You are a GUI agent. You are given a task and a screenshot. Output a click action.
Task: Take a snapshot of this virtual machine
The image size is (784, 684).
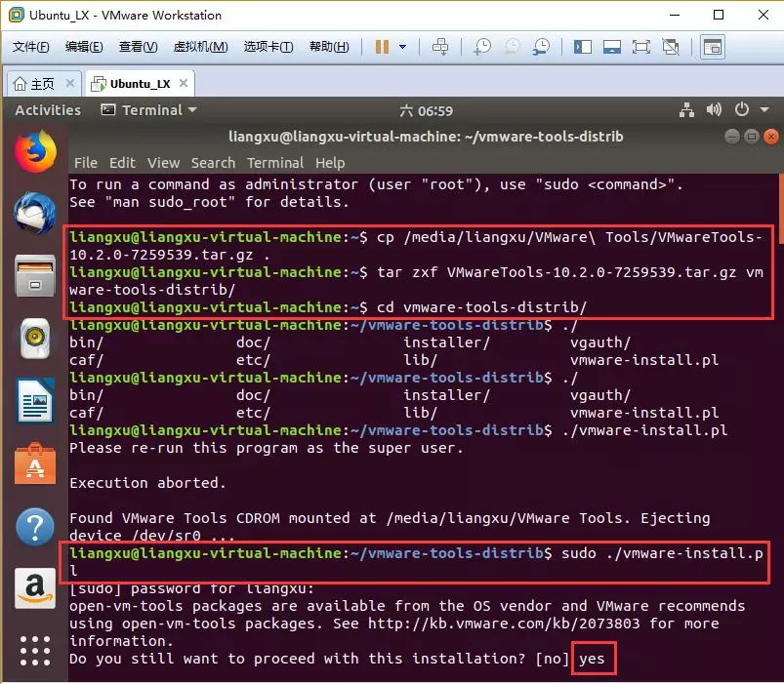pos(482,47)
